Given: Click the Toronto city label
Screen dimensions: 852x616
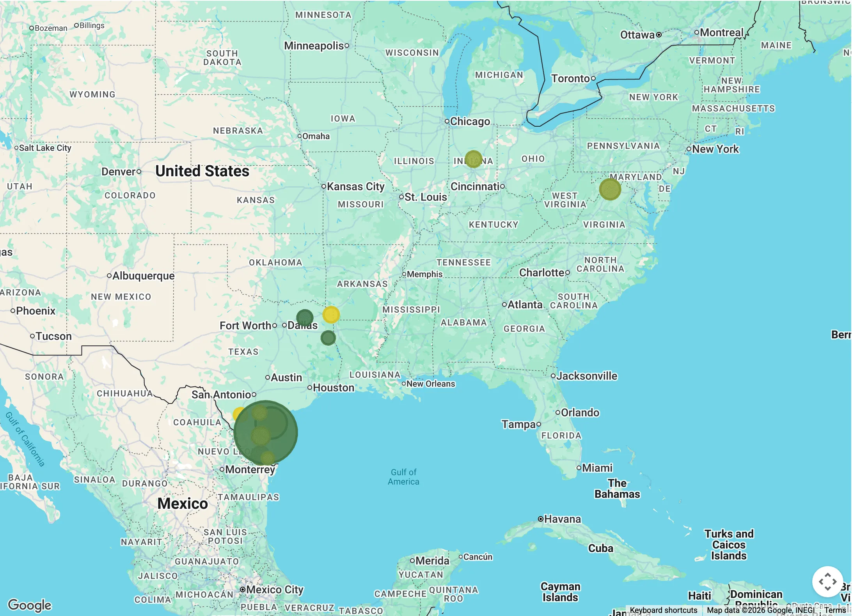Looking at the screenshot, I should point(570,78).
